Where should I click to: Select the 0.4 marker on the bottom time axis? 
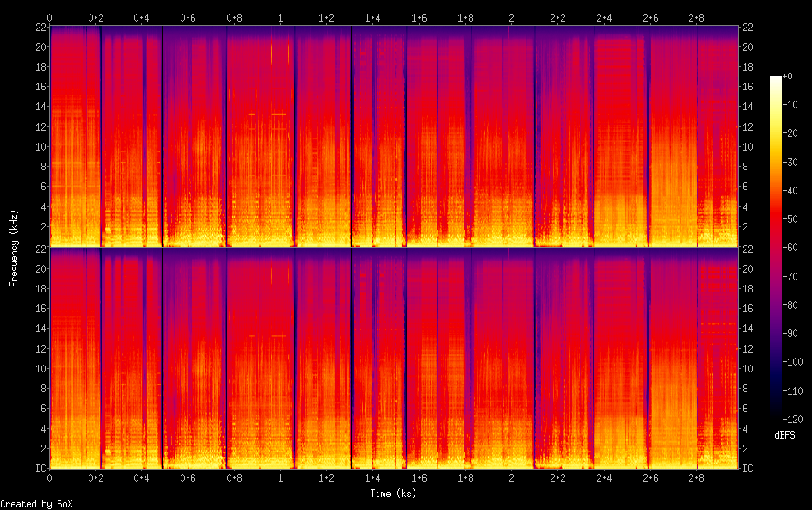click(x=142, y=477)
